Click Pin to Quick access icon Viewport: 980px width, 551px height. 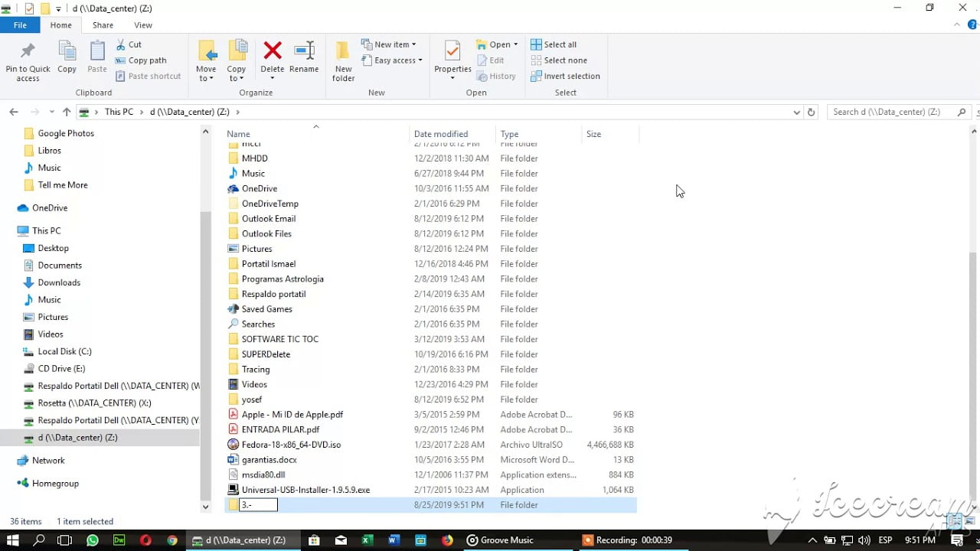[28, 52]
